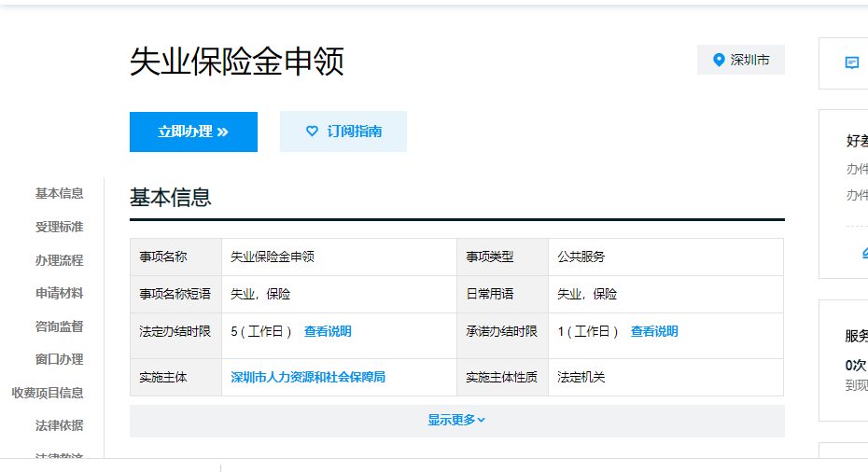Select the 日常用语 label cell
This screenshot has width=868, height=472.
tap(503, 295)
